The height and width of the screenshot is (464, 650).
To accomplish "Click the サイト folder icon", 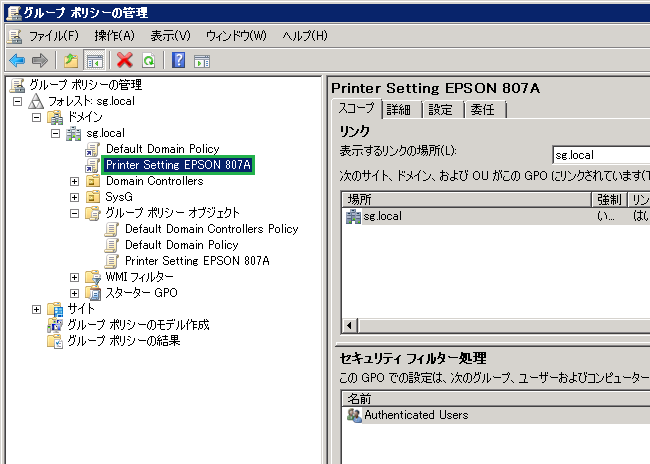I will tap(55, 309).
